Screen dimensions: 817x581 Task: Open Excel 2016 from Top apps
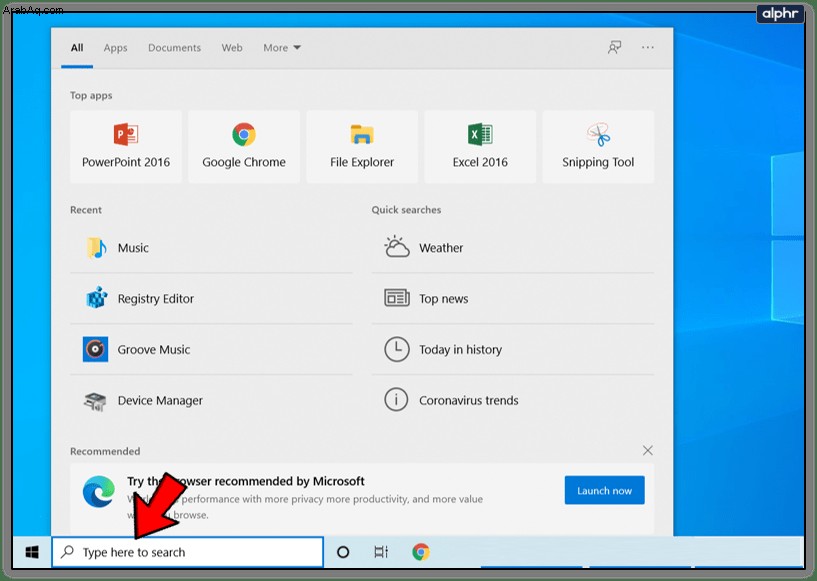point(480,146)
